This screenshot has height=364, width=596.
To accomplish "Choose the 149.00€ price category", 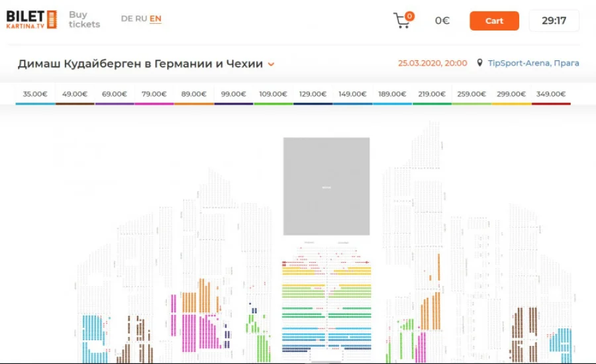I will (352, 95).
